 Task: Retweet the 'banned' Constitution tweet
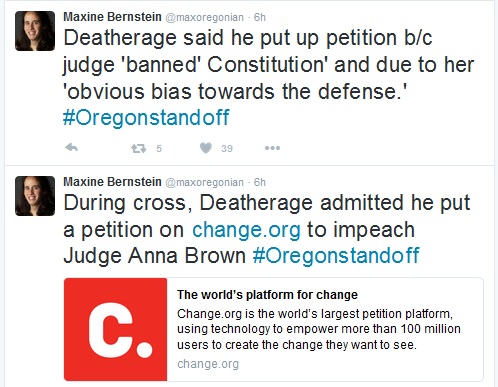(x=139, y=148)
